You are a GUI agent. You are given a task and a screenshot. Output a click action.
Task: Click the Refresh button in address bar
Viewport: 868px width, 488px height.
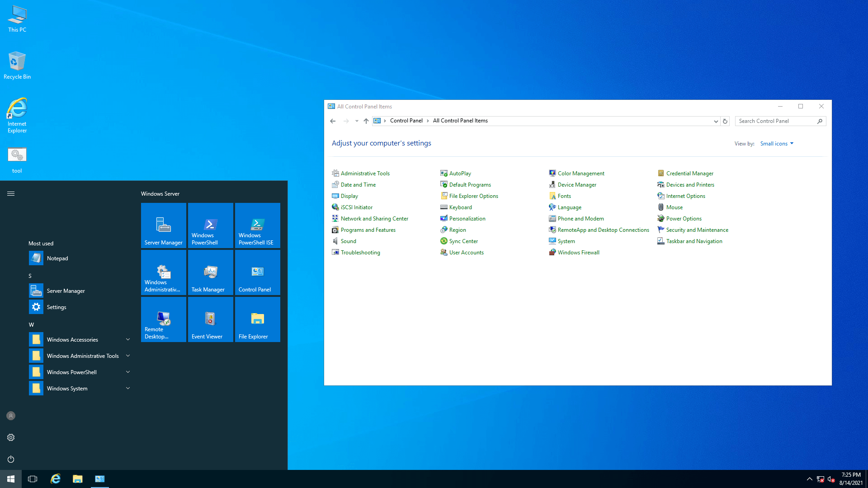[725, 121]
